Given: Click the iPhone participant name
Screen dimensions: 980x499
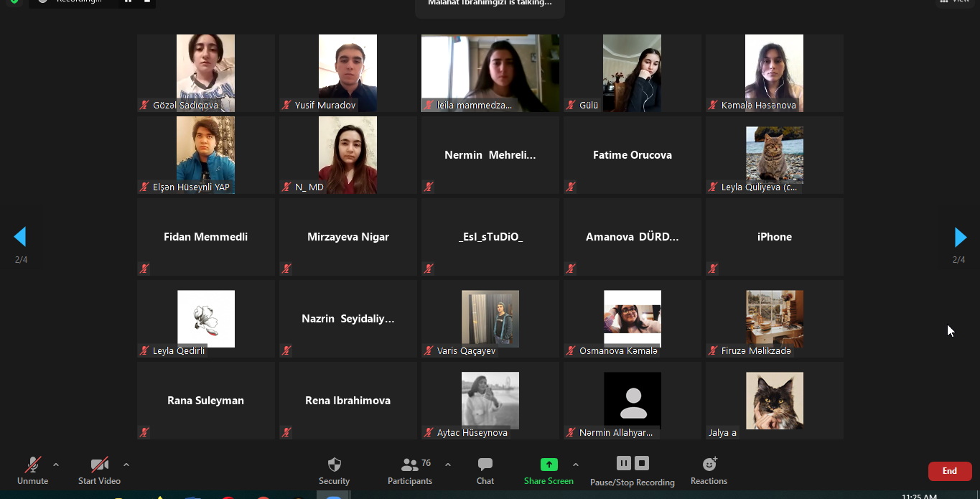Looking at the screenshot, I should (775, 237).
